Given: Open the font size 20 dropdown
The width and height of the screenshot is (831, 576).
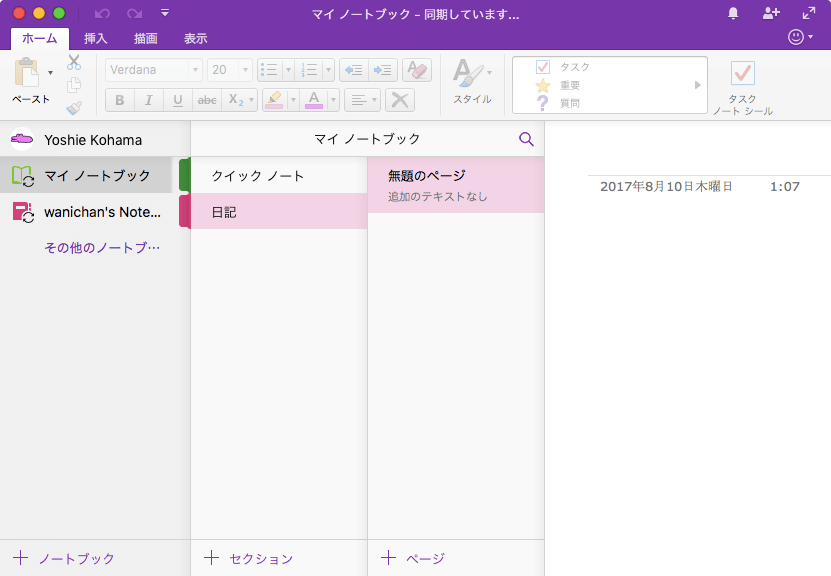Looking at the screenshot, I should point(229,70).
